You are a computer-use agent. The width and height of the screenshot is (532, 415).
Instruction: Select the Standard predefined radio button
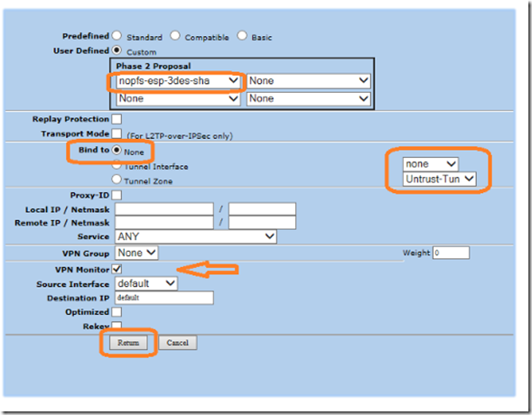[x=117, y=35]
